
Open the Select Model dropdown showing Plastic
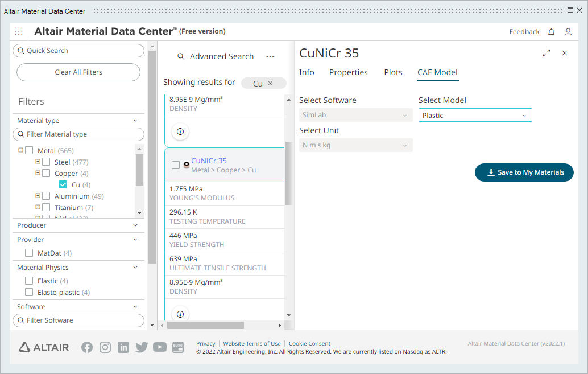pos(475,116)
